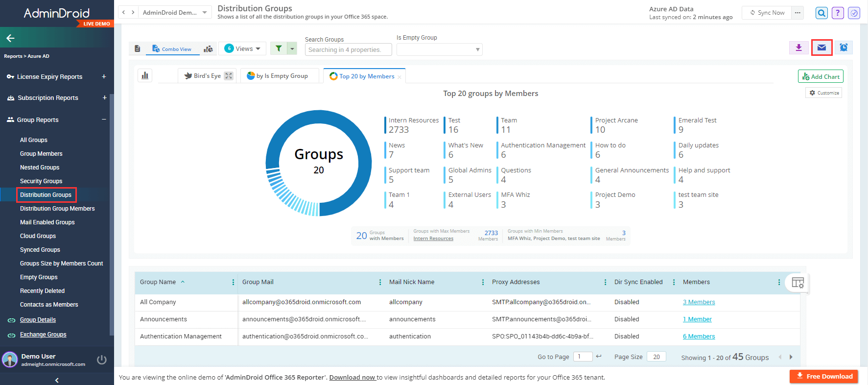
Task: Open Mail Enabled Groups report
Action: point(47,222)
